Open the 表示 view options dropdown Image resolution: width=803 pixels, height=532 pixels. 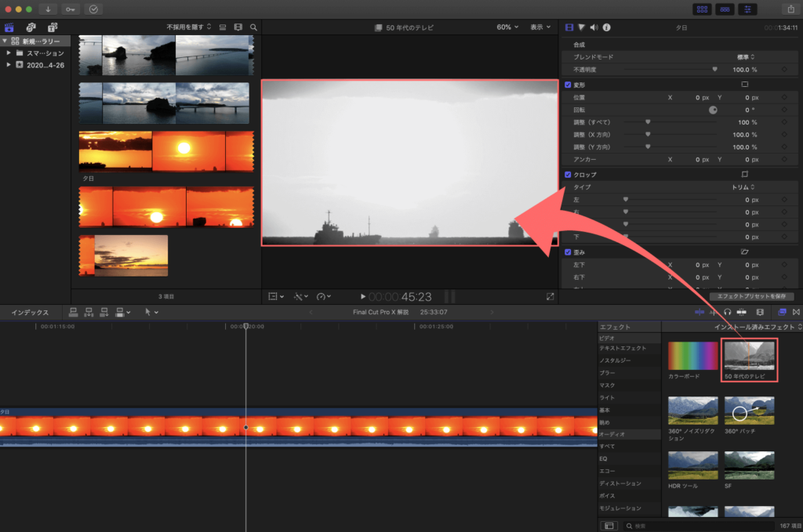click(x=540, y=27)
